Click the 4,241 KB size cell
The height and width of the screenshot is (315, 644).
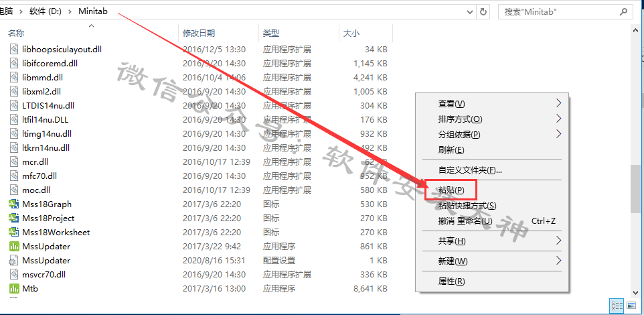(370, 77)
